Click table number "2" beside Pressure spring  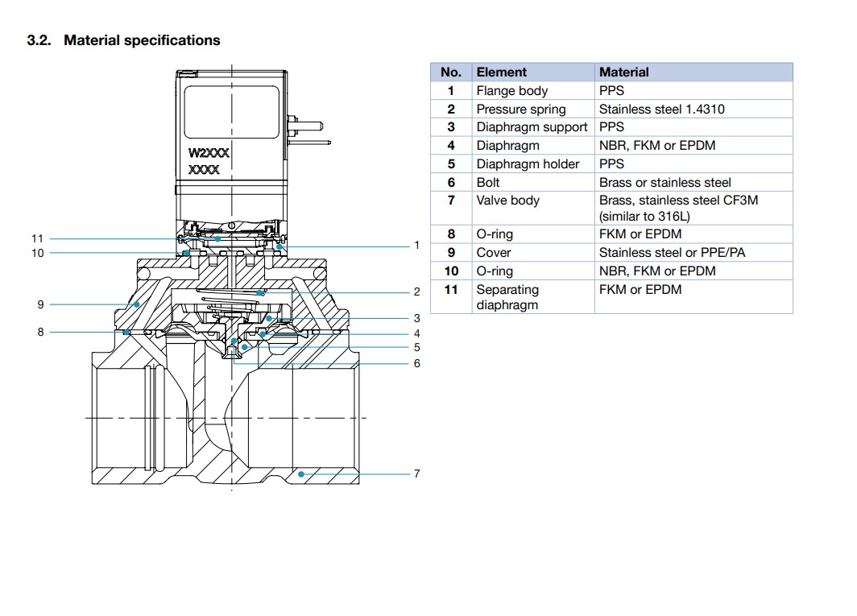(451, 110)
